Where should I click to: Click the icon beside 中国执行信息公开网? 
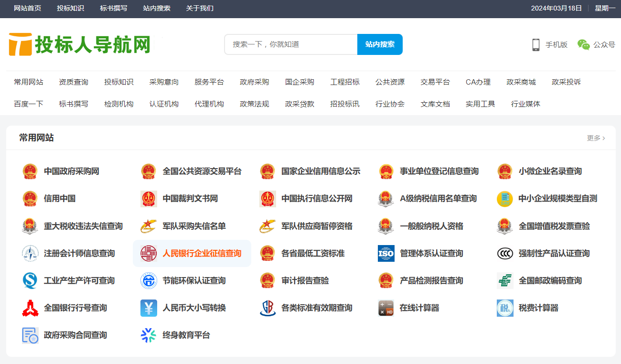point(268,199)
